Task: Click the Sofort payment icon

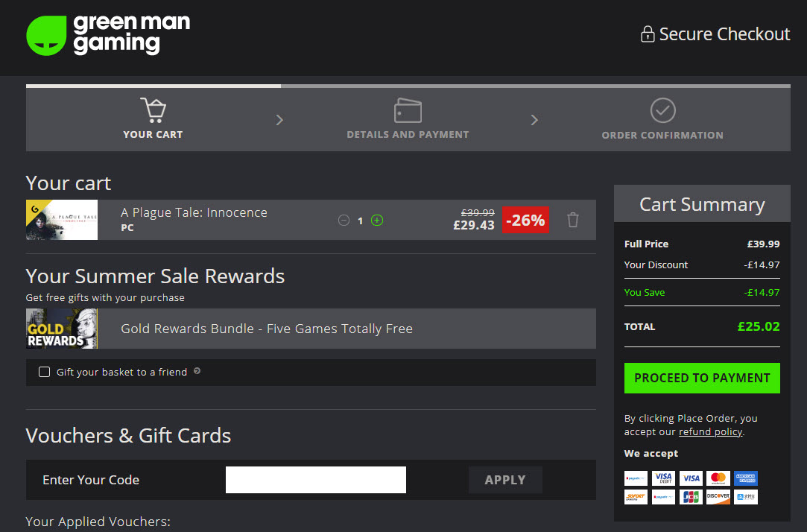Action: 636,497
